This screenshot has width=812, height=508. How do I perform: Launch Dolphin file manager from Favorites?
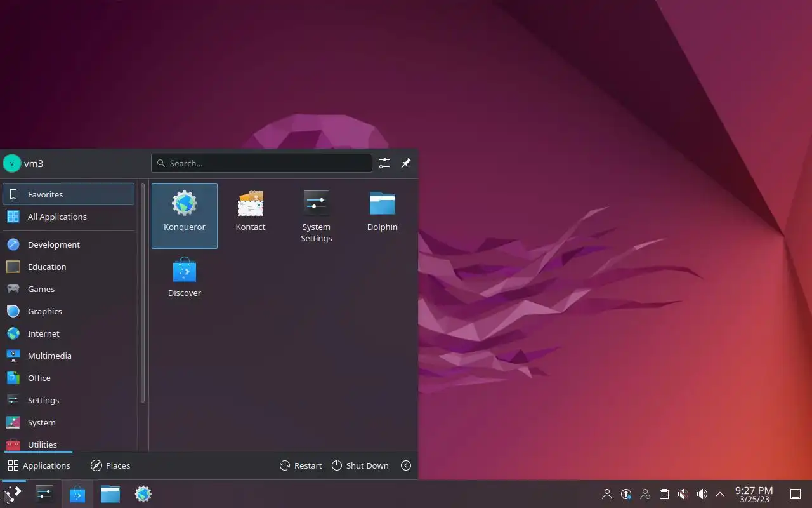point(383,216)
